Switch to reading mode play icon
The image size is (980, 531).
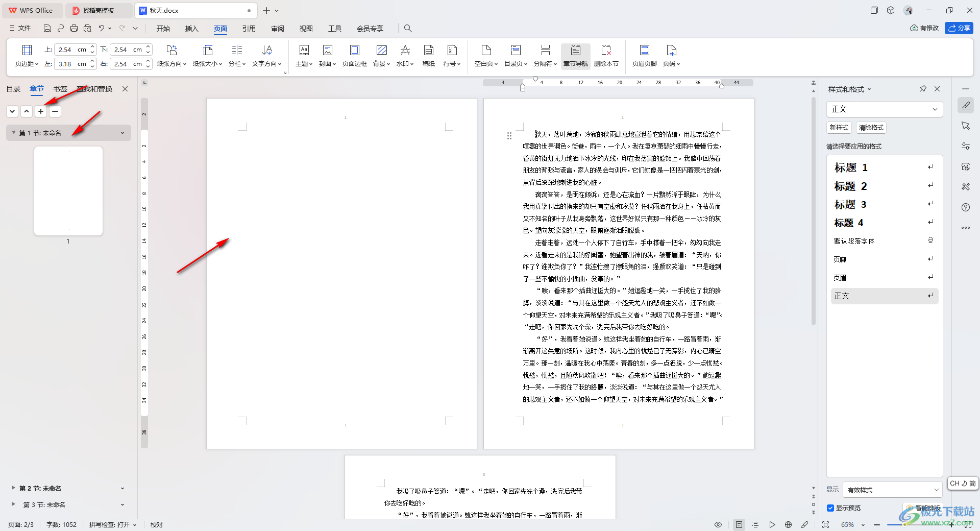click(x=772, y=524)
